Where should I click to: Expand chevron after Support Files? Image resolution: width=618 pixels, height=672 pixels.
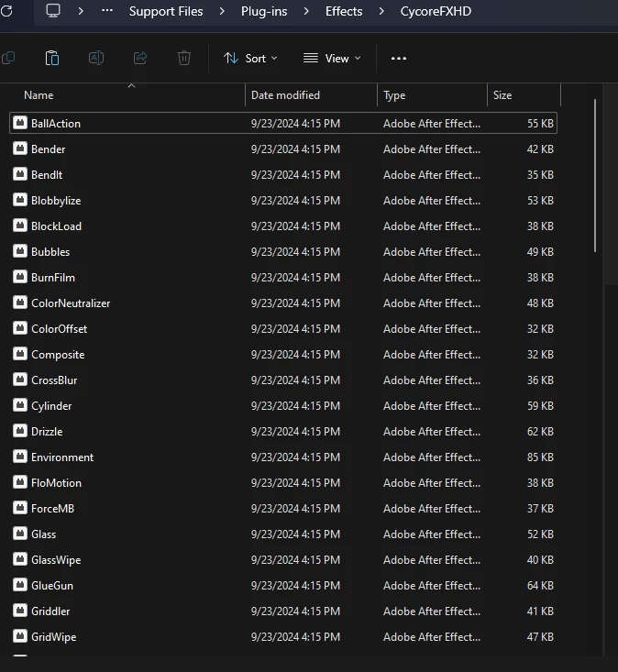click(222, 11)
